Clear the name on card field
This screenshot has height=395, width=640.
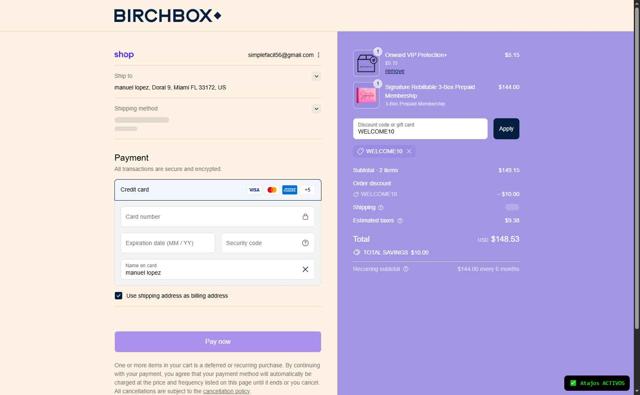[305, 269]
